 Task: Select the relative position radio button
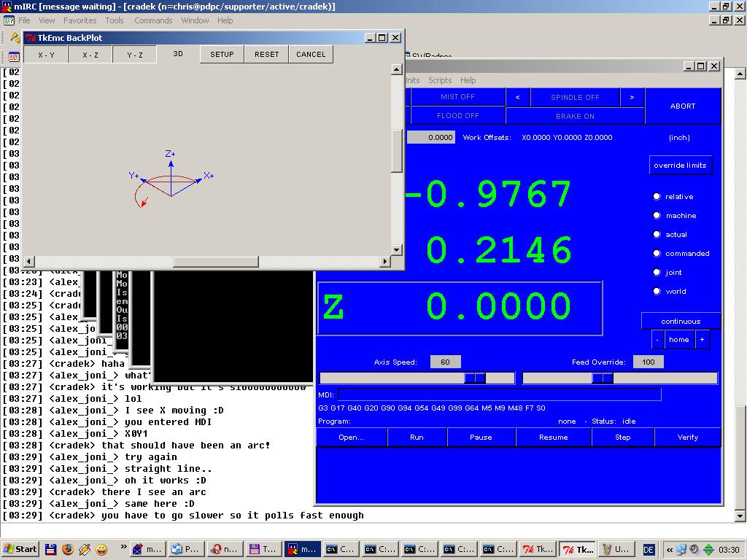(x=657, y=197)
